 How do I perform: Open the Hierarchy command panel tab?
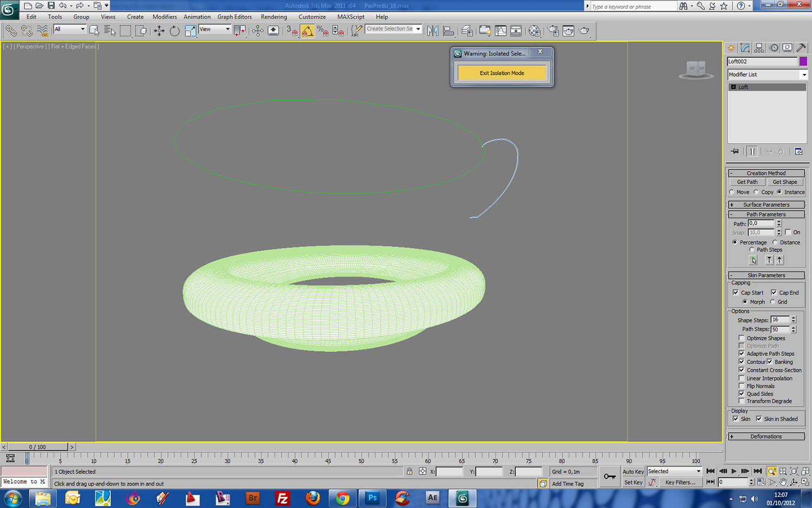759,48
